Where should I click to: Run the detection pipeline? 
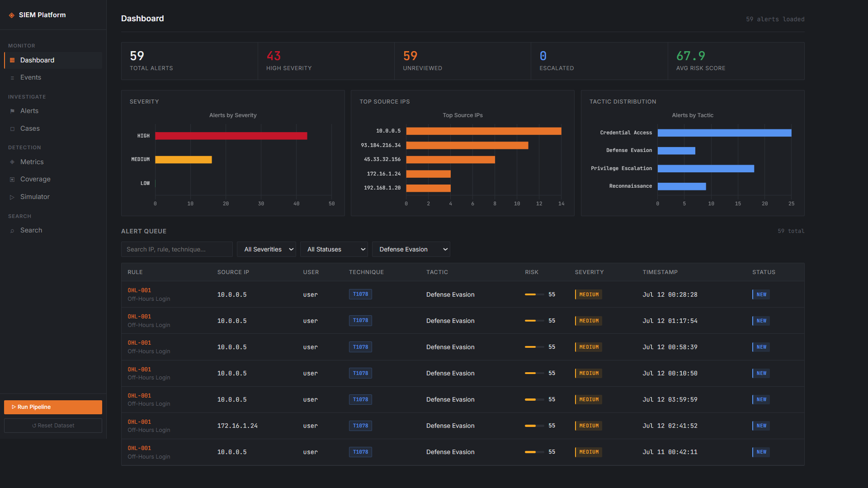tap(53, 407)
